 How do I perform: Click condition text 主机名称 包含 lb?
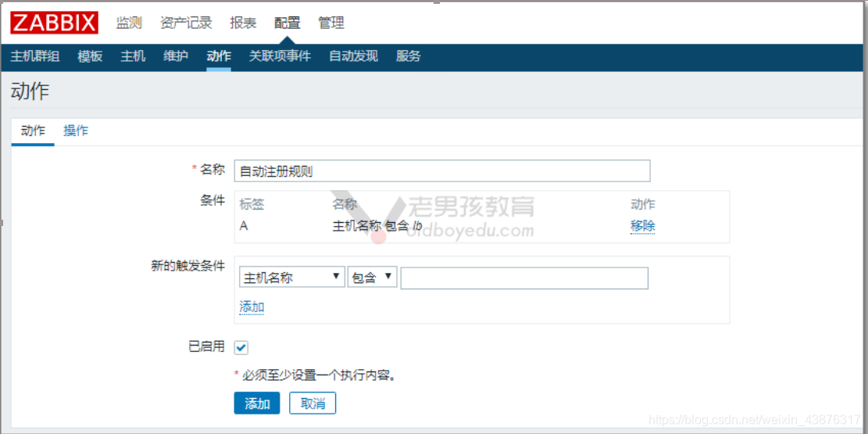click(377, 225)
